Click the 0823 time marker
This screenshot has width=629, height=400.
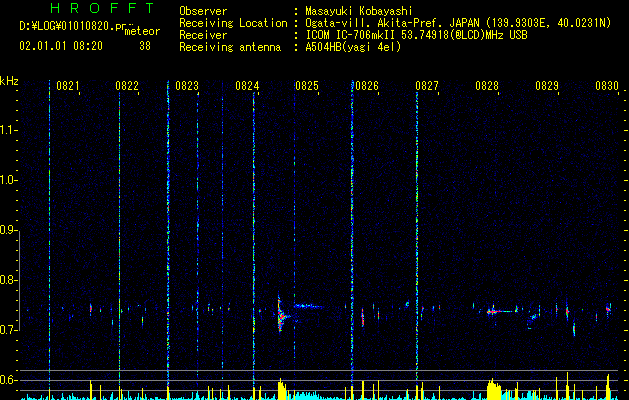pos(187,86)
